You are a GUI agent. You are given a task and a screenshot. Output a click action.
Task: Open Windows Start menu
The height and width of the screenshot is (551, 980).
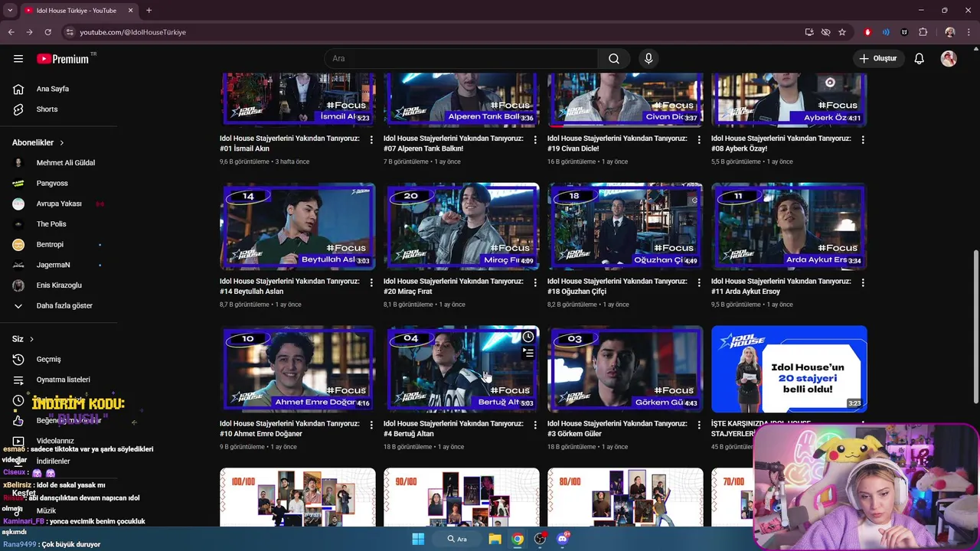coord(418,539)
